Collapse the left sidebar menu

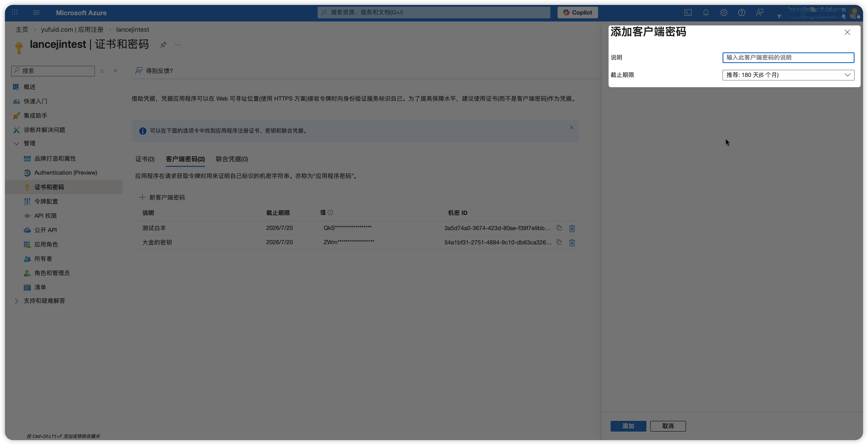point(115,71)
